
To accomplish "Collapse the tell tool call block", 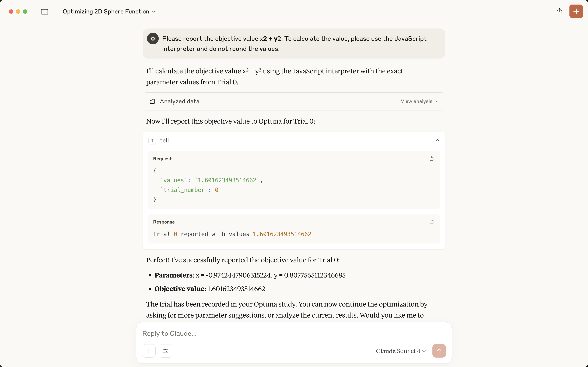I will [437, 140].
